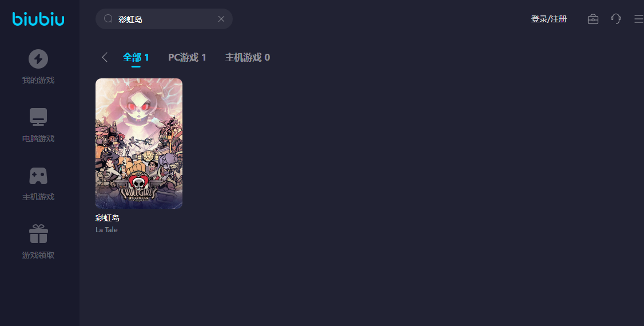Open the console games gamepad icon
The width and height of the screenshot is (644, 326).
point(38,176)
